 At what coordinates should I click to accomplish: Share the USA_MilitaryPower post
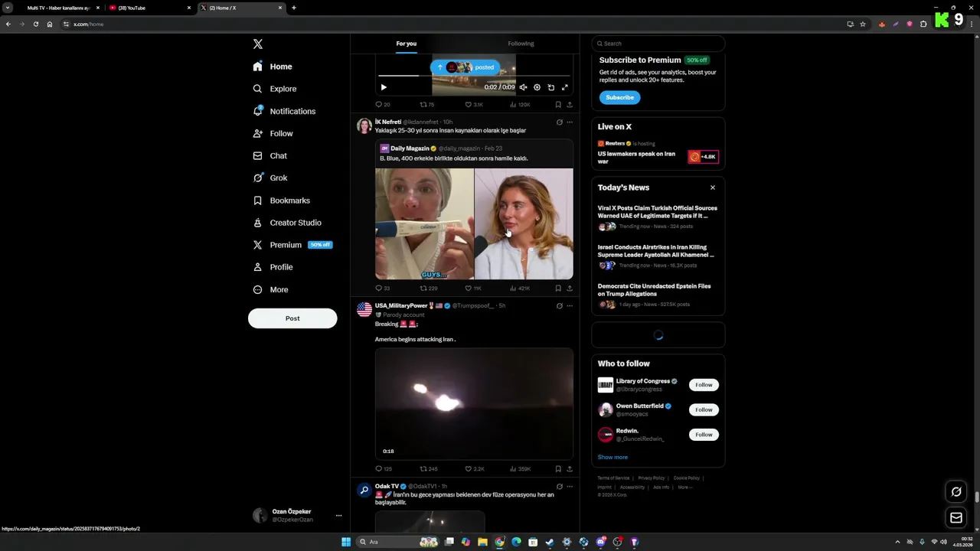(570, 469)
